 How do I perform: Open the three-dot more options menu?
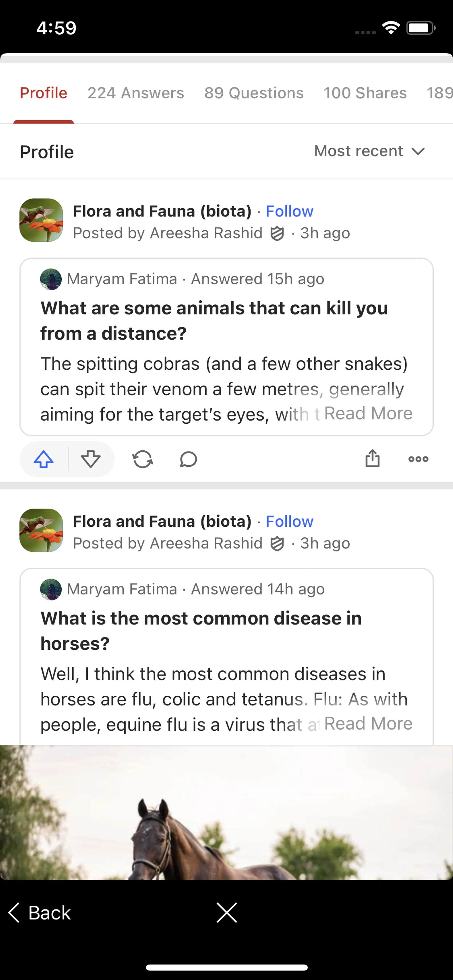(418, 459)
